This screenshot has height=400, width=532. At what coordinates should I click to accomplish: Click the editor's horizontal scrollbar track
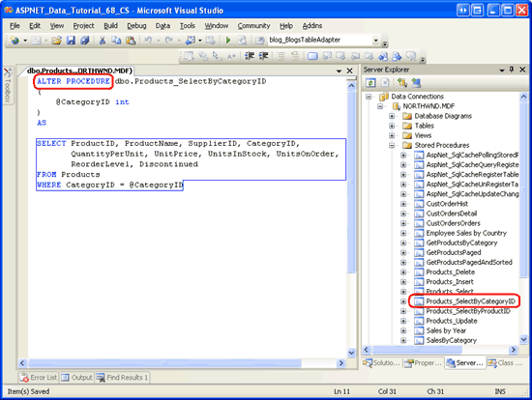tap(183, 363)
